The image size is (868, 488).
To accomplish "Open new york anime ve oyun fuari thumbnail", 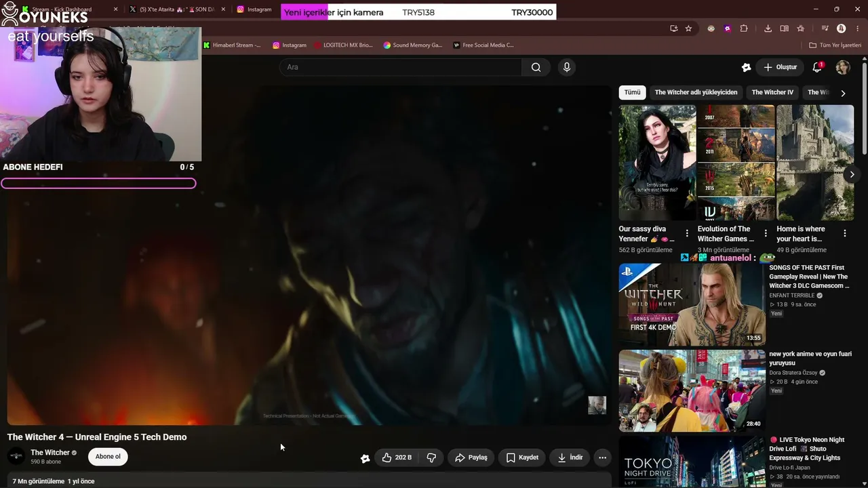I will (692, 390).
